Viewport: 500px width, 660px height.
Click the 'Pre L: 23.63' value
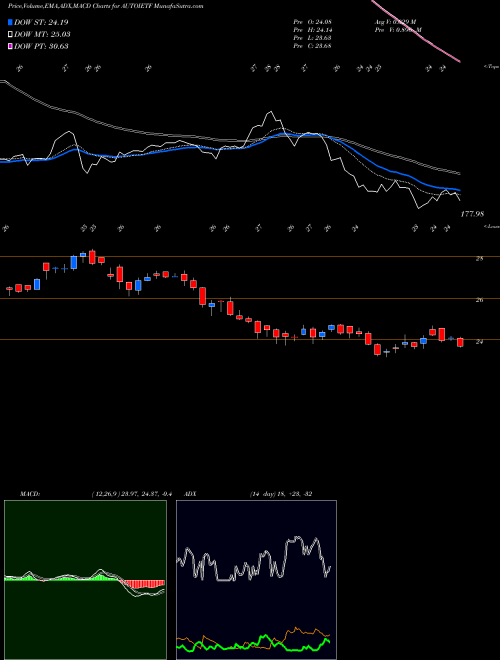(x=312, y=38)
